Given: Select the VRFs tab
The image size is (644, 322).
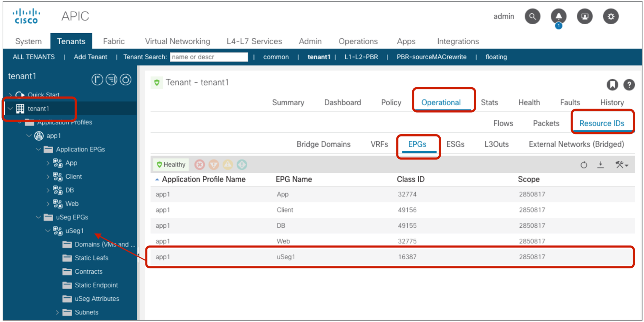Looking at the screenshot, I should coord(379,144).
